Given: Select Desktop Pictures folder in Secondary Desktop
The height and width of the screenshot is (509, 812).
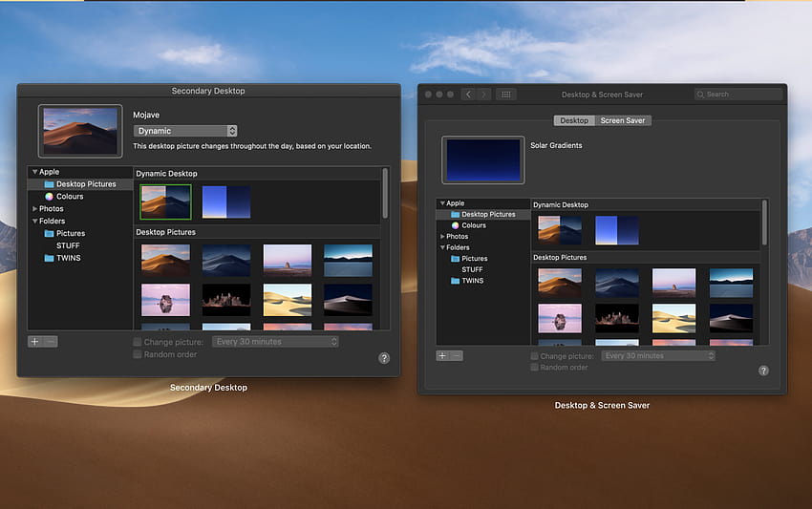Looking at the screenshot, I should coord(80,183).
